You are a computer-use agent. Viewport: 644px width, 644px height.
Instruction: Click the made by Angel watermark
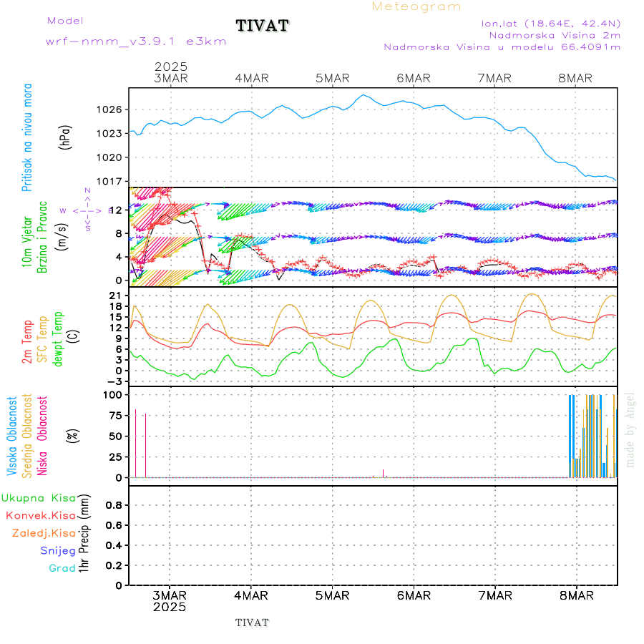pyautogui.click(x=630, y=429)
